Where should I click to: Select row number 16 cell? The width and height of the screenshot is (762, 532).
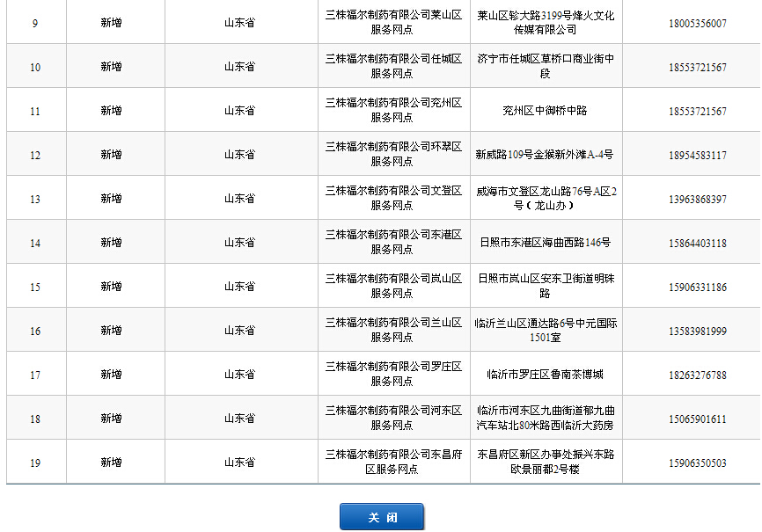click(35, 331)
